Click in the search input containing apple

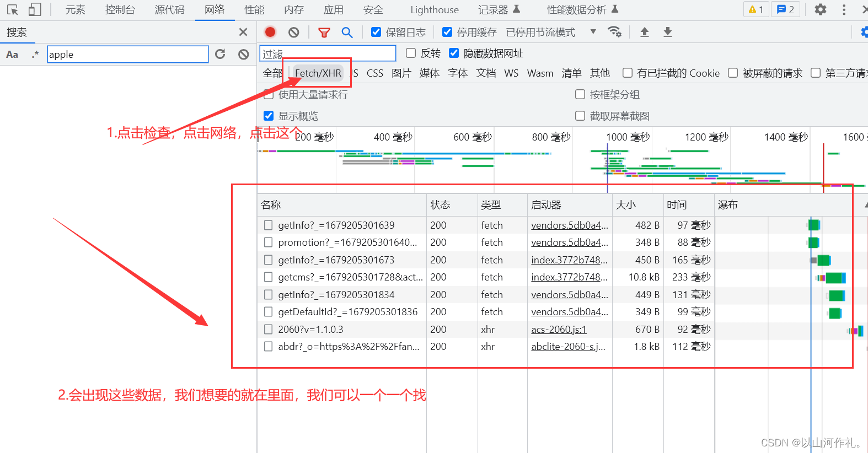coord(128,54)
